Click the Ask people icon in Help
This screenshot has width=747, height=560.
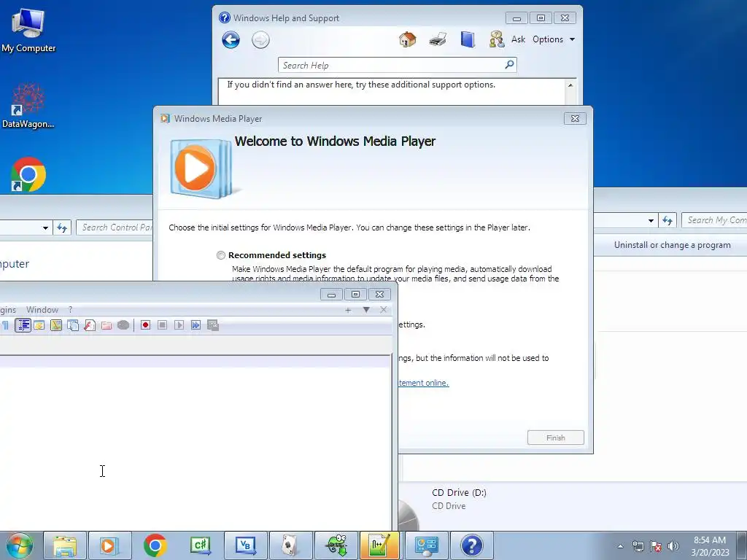[x=497, y=39]
